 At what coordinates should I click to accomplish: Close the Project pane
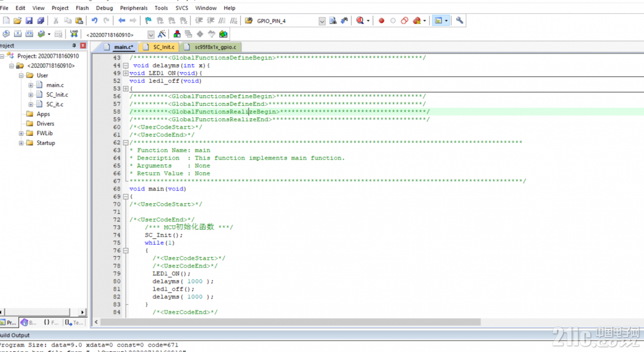point(83,45)
